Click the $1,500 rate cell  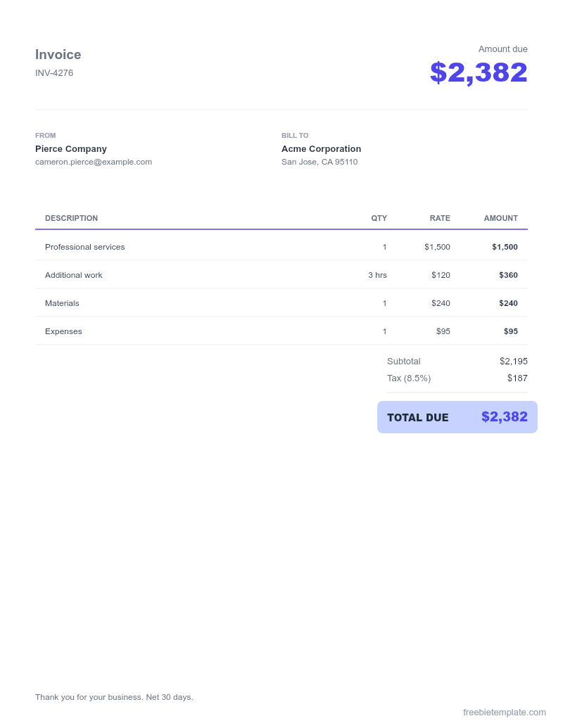(x=438, y=247)
